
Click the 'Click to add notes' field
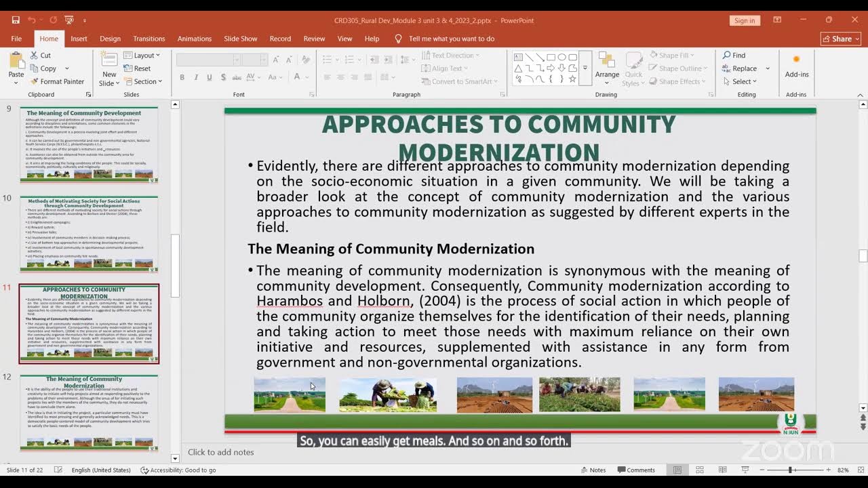click(221, 452)
